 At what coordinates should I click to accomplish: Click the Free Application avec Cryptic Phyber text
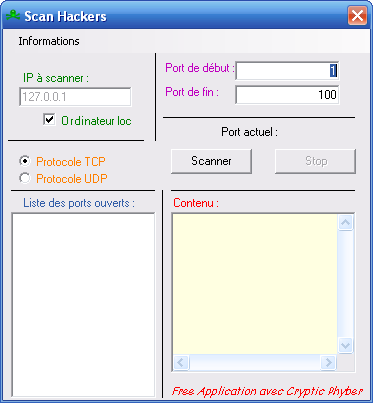(267, 391)
